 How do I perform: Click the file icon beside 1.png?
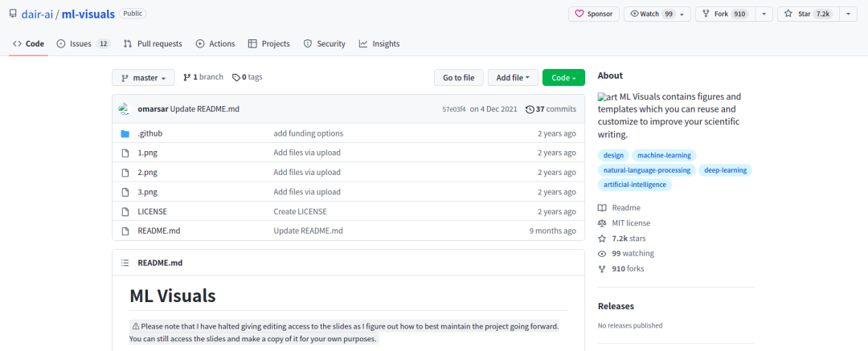pyautogui.click(x=125, y=153)
